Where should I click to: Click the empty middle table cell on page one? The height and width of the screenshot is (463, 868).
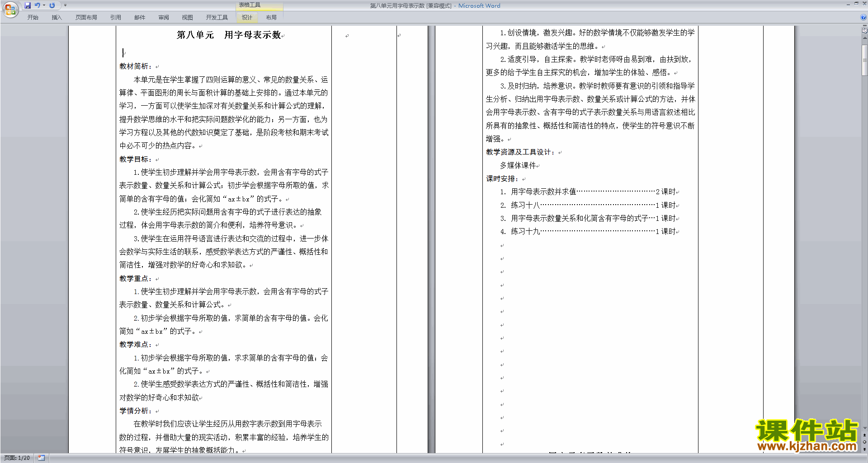point(364,239)
